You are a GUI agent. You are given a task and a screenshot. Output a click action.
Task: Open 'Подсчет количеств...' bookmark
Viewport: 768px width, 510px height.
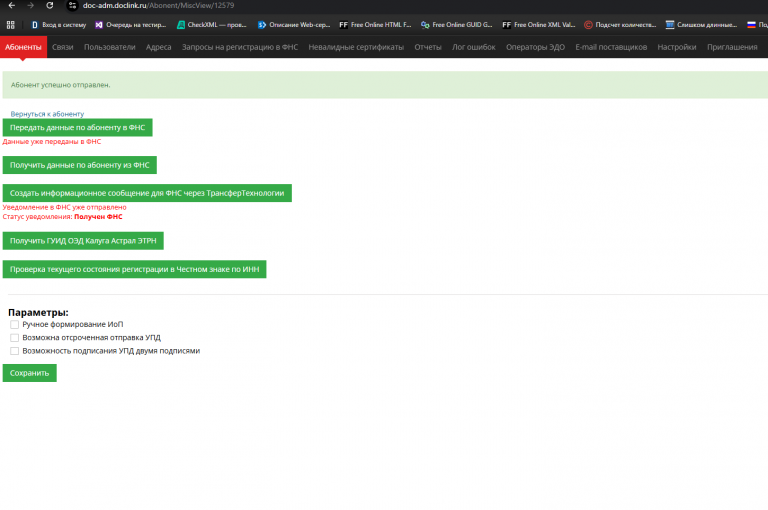tap(620, 24)
